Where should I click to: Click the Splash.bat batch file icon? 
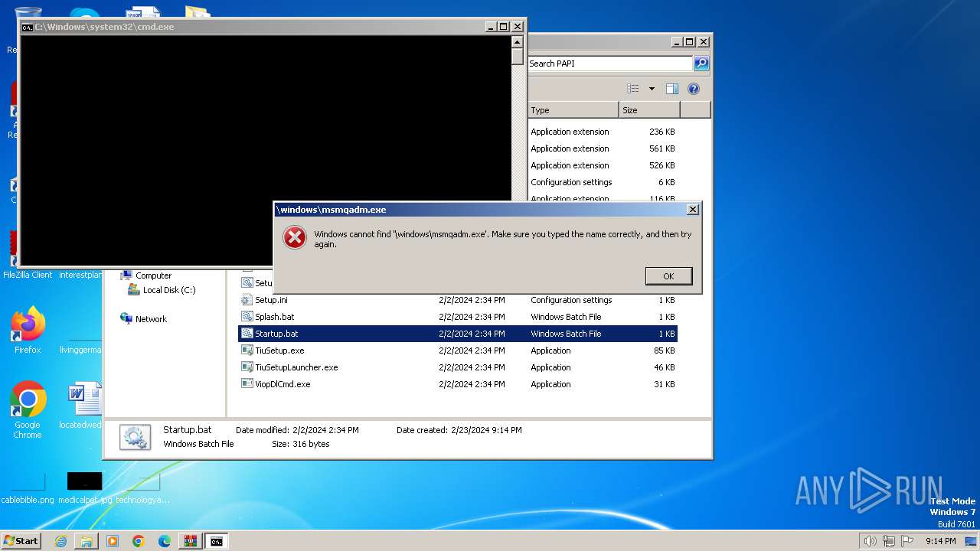click(247, 317)
